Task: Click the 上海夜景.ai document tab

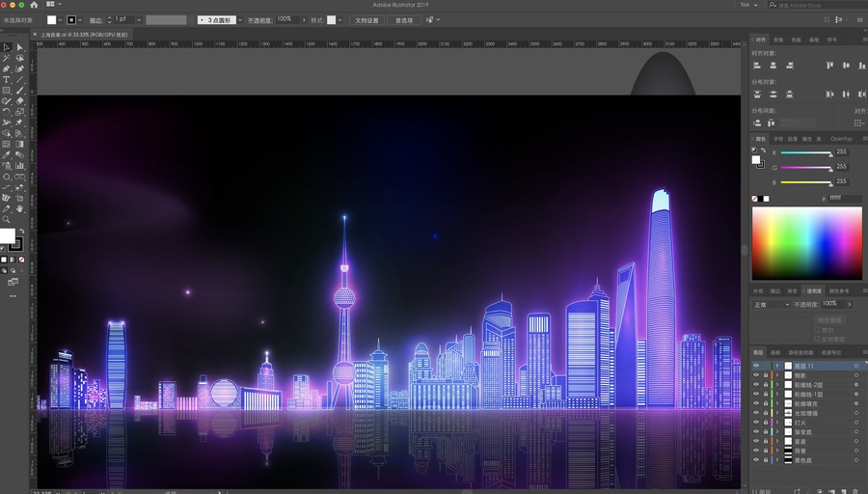Action: click(x=84, y=35)
